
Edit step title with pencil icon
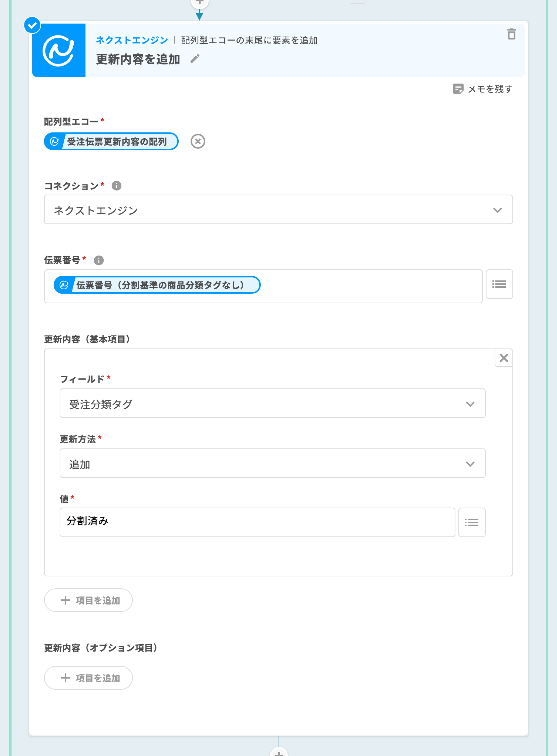[195, 59]
